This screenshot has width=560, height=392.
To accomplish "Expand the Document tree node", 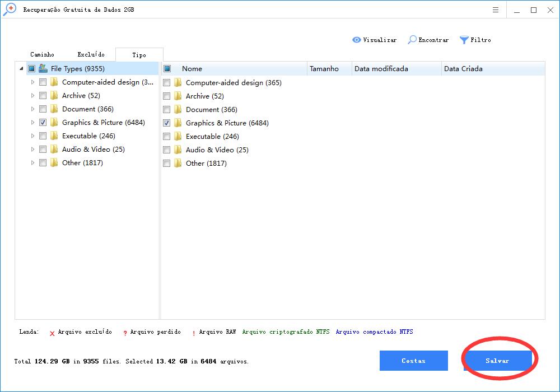I will point(32,109).
